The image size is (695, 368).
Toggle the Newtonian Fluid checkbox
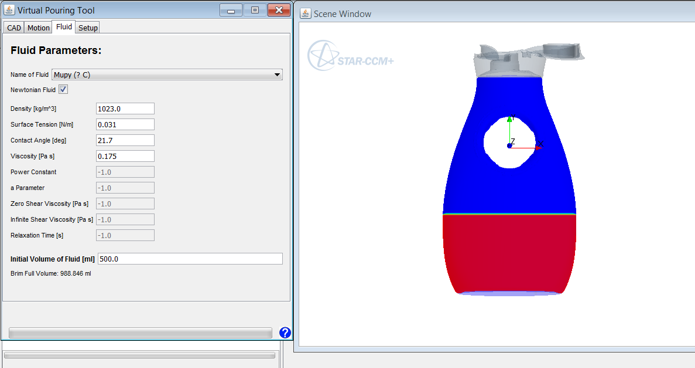pos(63,90)
